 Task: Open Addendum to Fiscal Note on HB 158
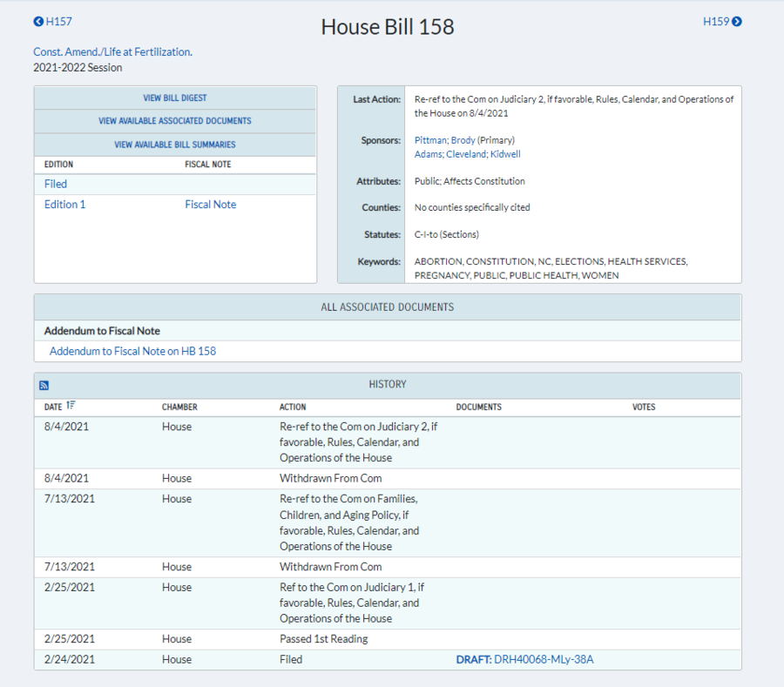[132, 351]
